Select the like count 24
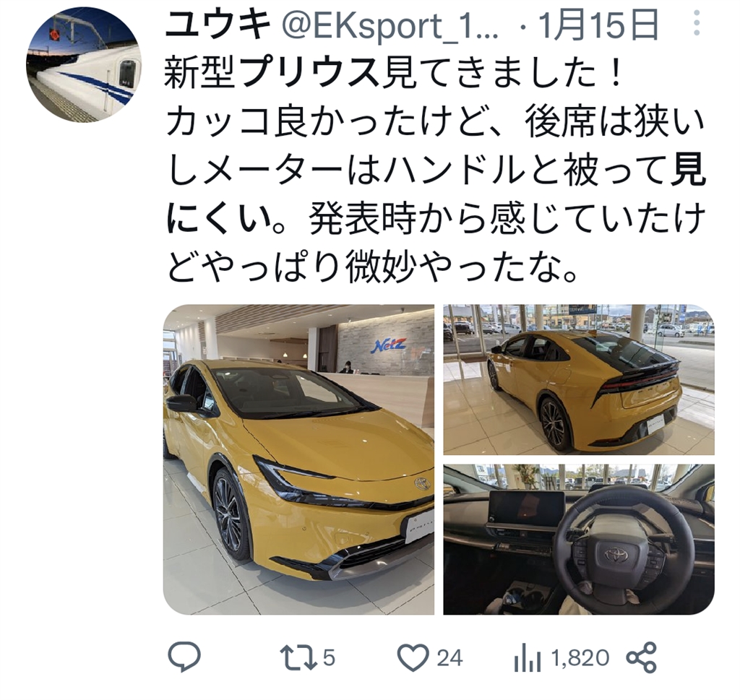 coord(449,657)
